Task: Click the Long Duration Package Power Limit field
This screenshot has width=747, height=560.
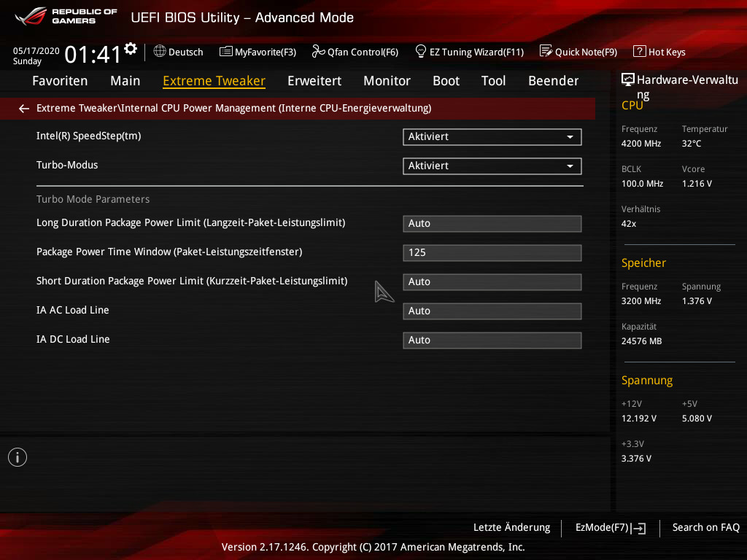Action: (x=492, y=223)
